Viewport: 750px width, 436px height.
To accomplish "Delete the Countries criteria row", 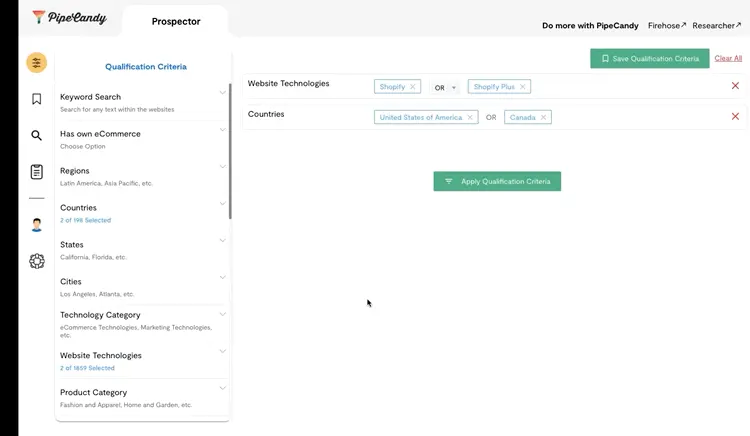I will click(x=735, y=117).
